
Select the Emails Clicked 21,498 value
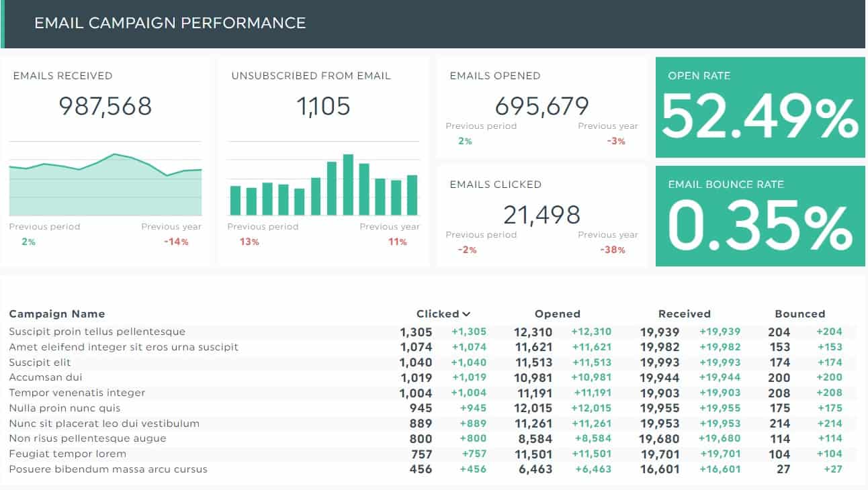pos(541,215)
